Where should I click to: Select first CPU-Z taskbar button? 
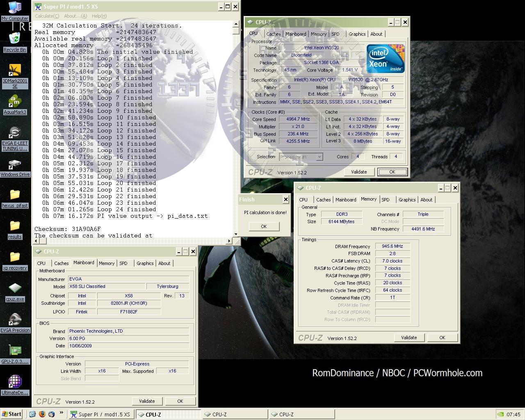[x=168, y=414]
